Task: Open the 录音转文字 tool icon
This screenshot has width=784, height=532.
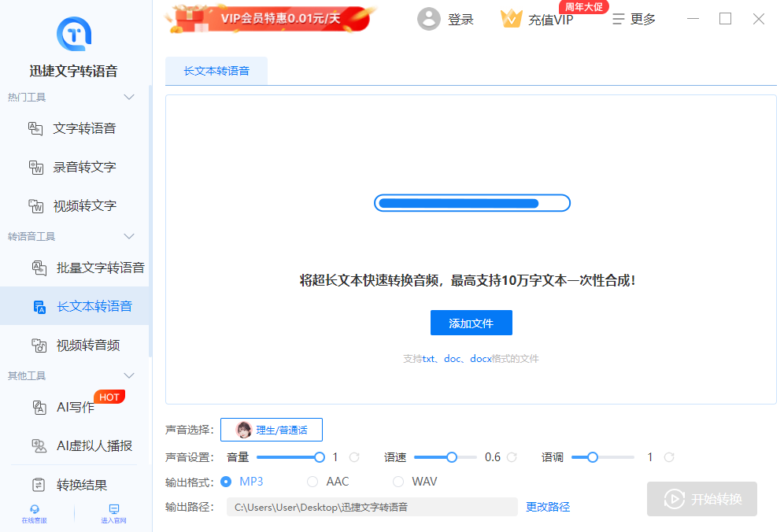Action: (35, 167)
